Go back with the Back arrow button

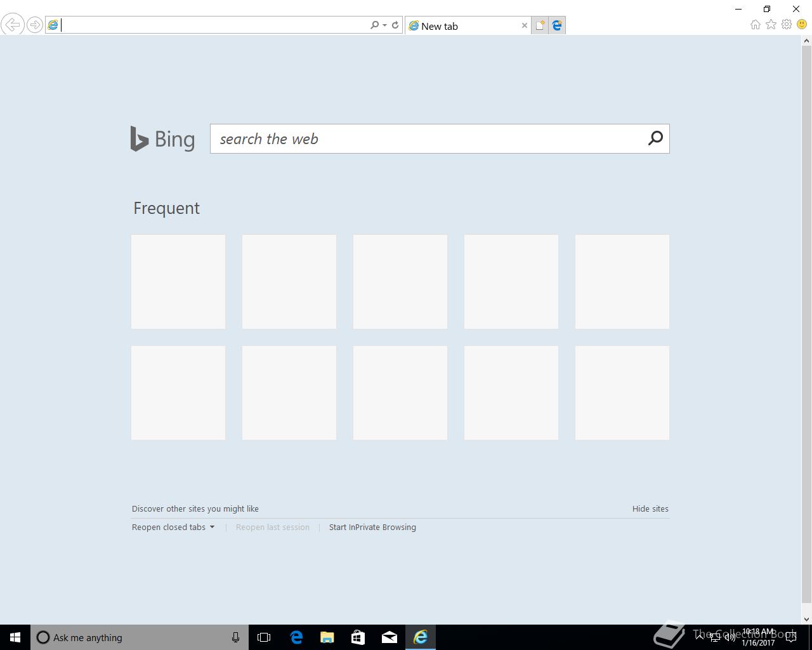13,25
